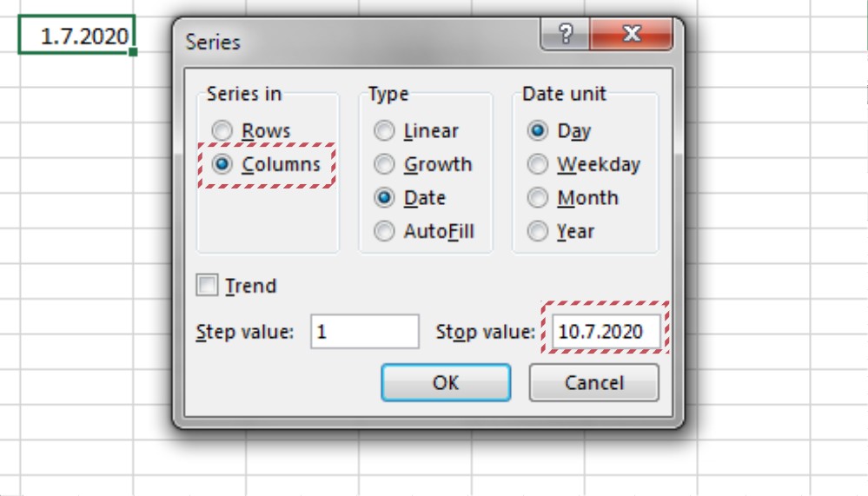This screenshot has width=868, height=496.
Task: Set date unit to Year
Action: 539,232
